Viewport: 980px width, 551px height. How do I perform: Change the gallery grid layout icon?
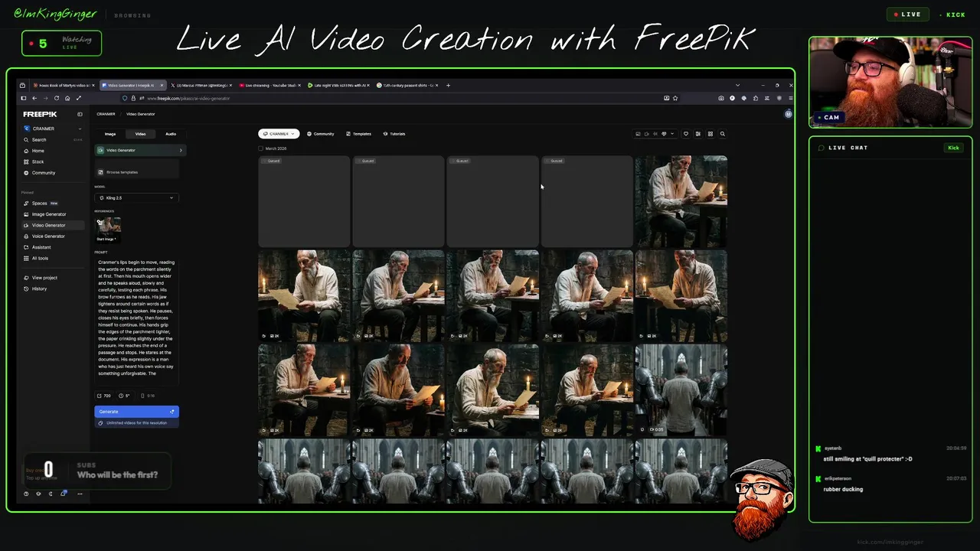(x=710, y=134)
